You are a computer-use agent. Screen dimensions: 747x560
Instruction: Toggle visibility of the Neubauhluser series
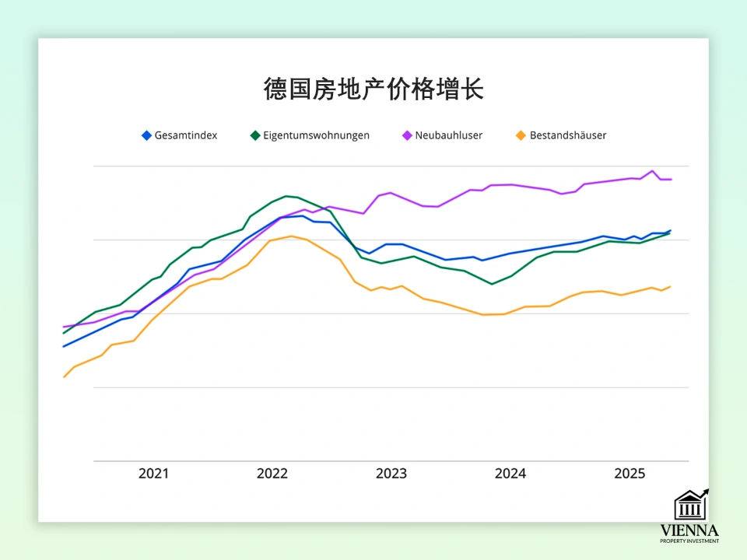(449, 135)
